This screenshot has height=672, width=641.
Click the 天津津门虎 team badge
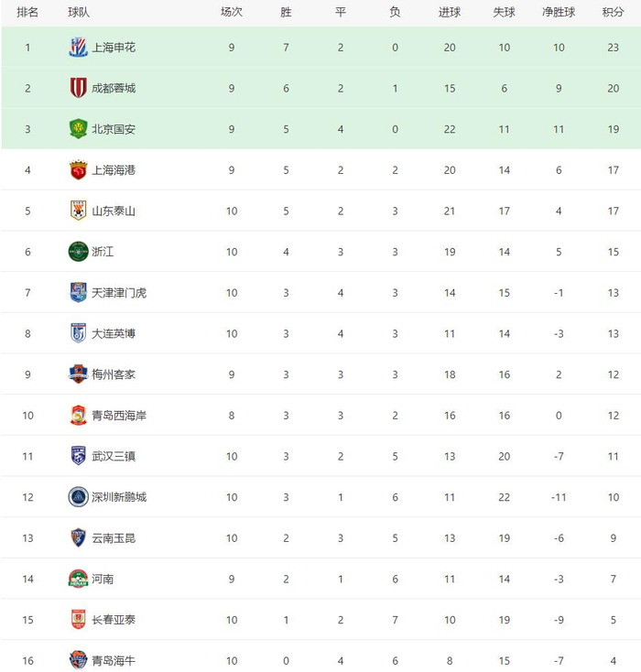79,293
